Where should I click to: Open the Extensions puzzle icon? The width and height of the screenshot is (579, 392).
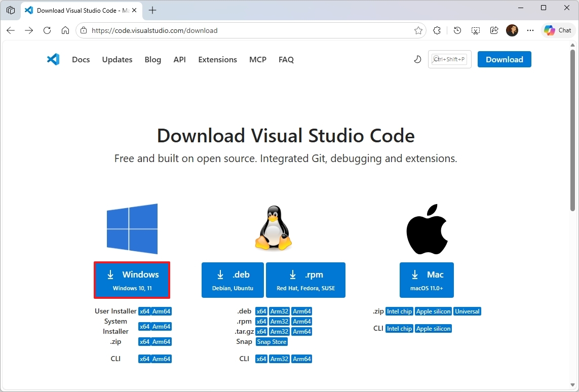pos(437,30)
